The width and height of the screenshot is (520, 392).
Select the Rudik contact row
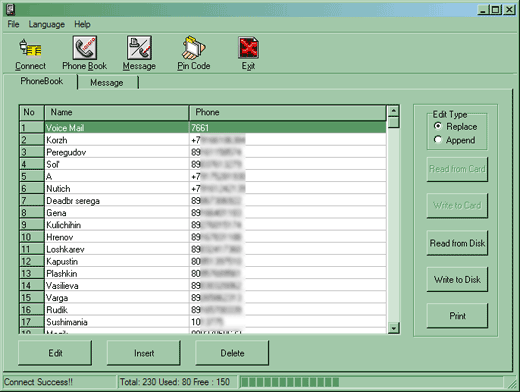click(x=203, y=310)
